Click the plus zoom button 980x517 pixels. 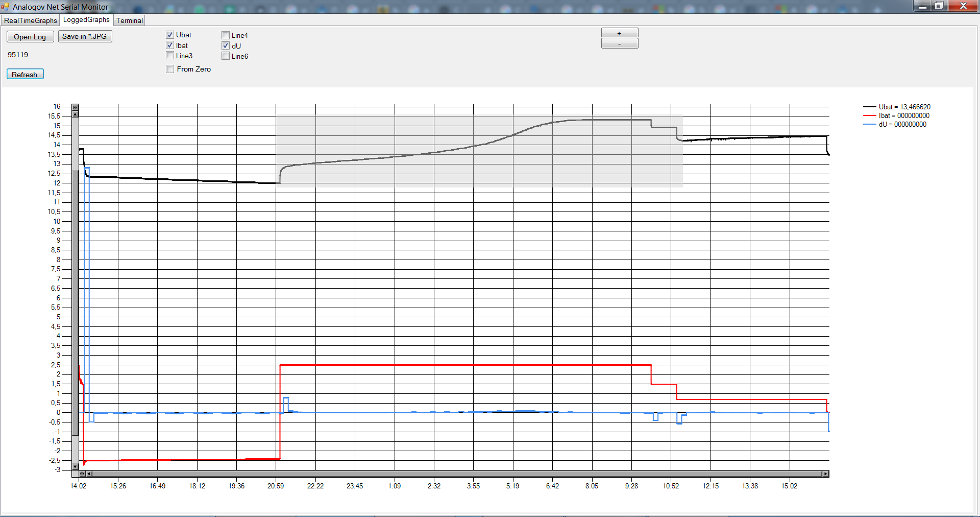[x=620, y=33]
